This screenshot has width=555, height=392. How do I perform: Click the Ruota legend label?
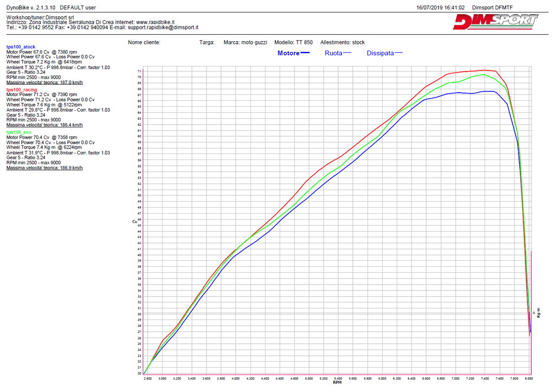click(x=333, y=53)
